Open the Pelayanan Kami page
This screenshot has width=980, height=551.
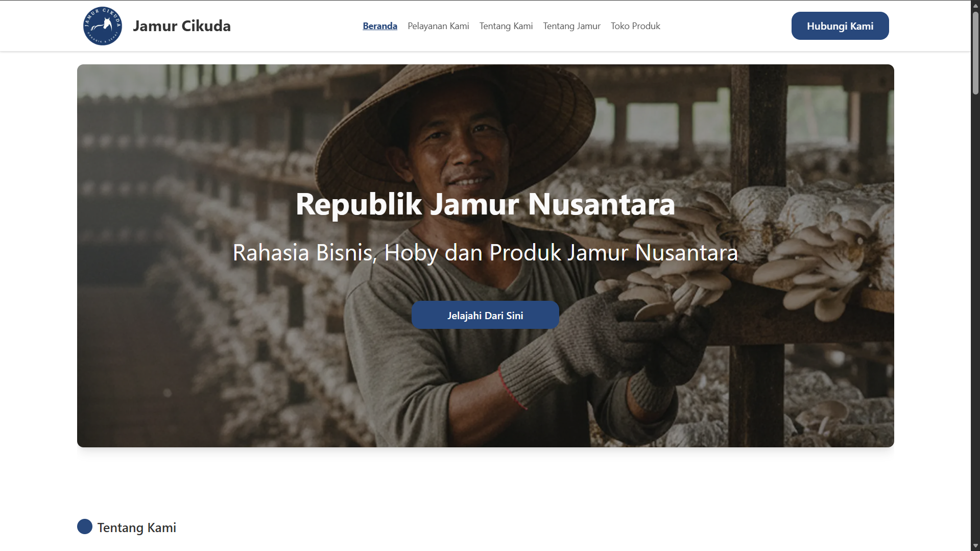click(x=438, y=26)
